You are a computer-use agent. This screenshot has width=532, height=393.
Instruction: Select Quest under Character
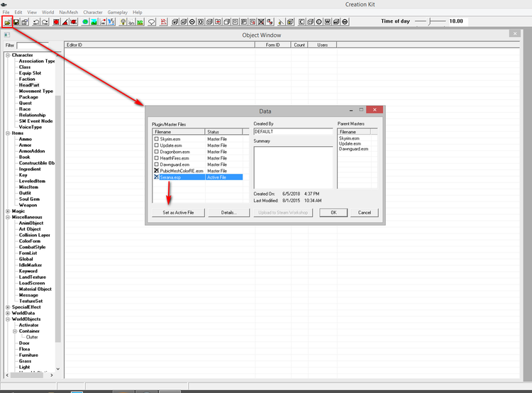(26, 103)
